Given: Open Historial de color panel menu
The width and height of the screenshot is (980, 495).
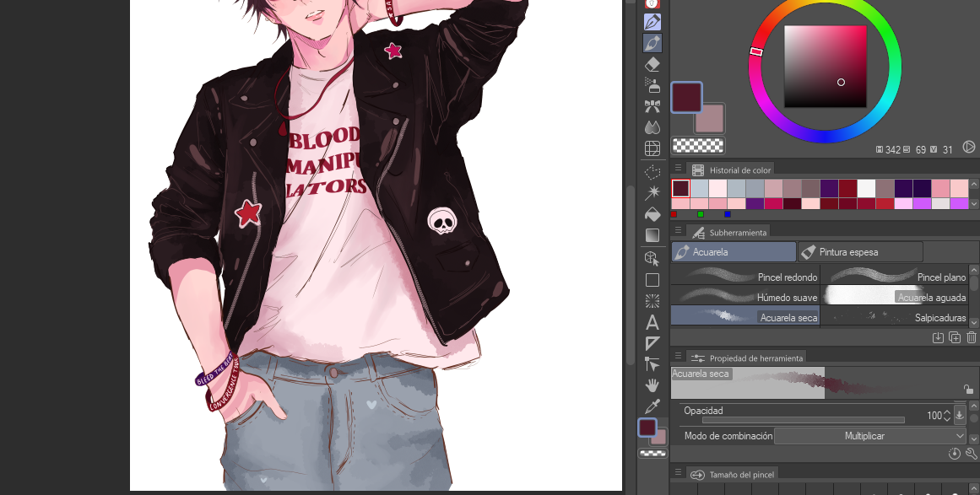Looking at the screenshot, I should 678,169.
